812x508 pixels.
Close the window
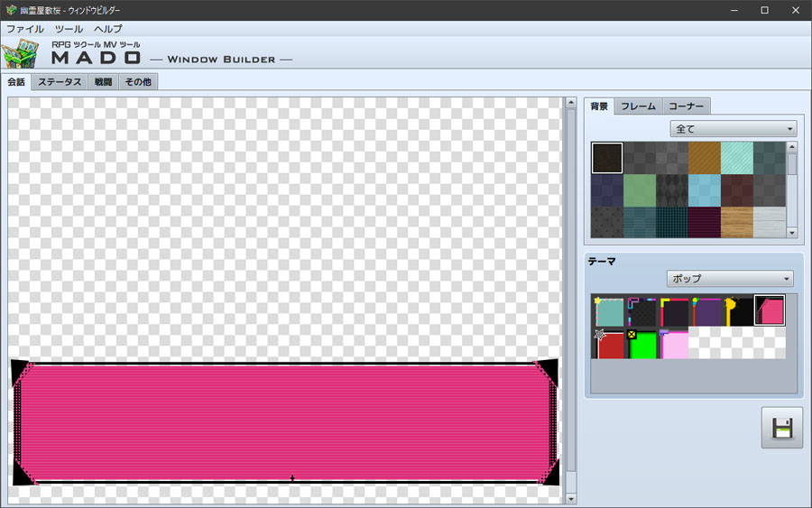796,10
